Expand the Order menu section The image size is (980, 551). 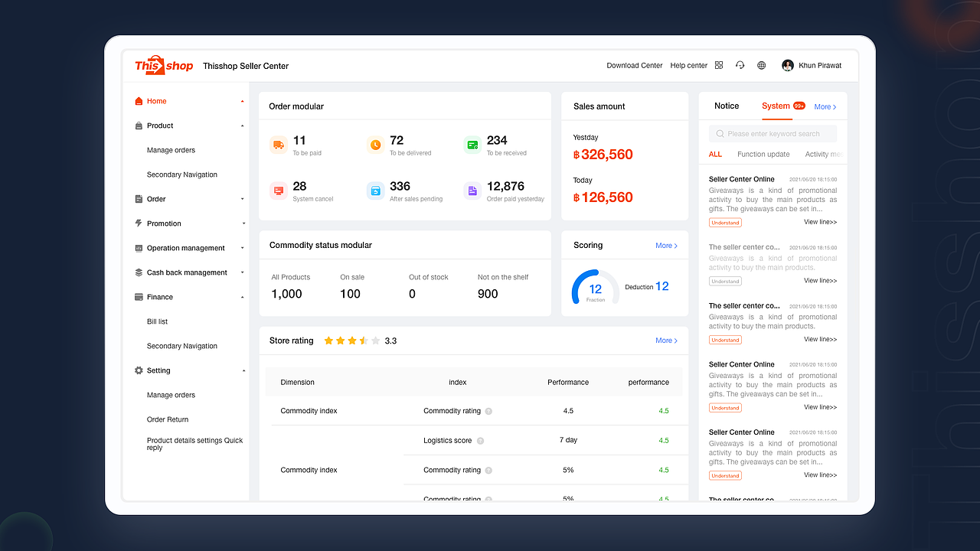[x=243, y=199]
